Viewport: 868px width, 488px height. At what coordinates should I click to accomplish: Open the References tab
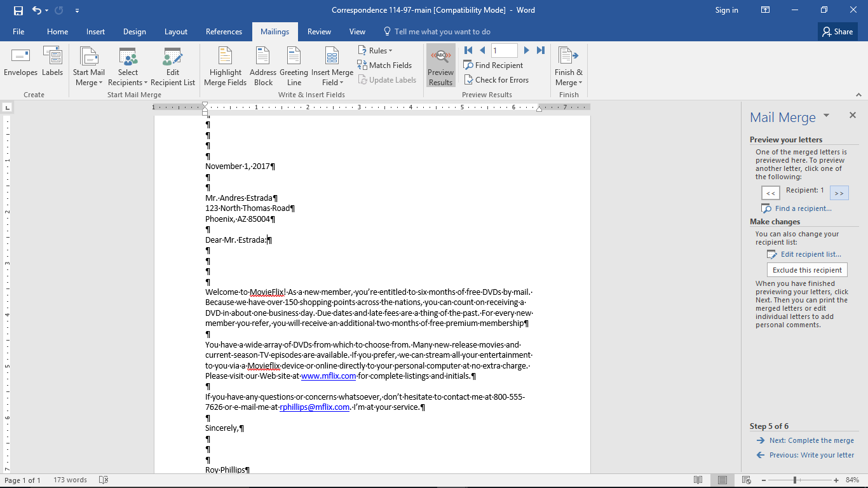224,31
